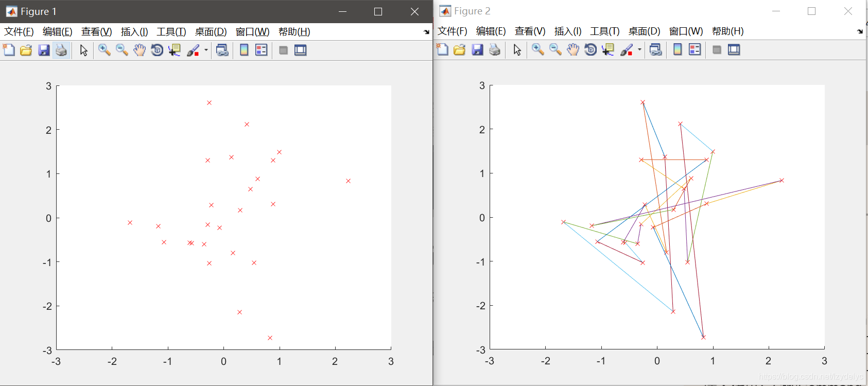The width and height of the screenshot is (868, 386).
Task: Close the Figure 2 window
Action: pos(848,11)
